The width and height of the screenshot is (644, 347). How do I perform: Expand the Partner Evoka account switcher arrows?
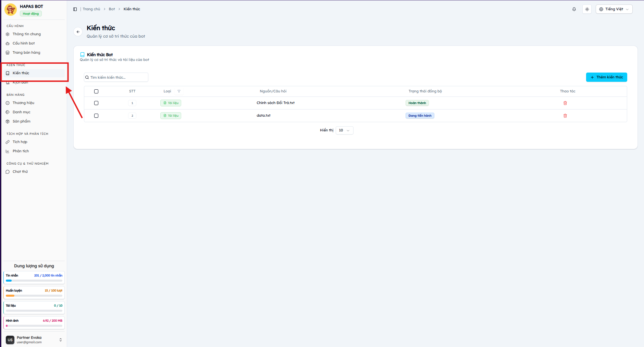coord(61,340)
